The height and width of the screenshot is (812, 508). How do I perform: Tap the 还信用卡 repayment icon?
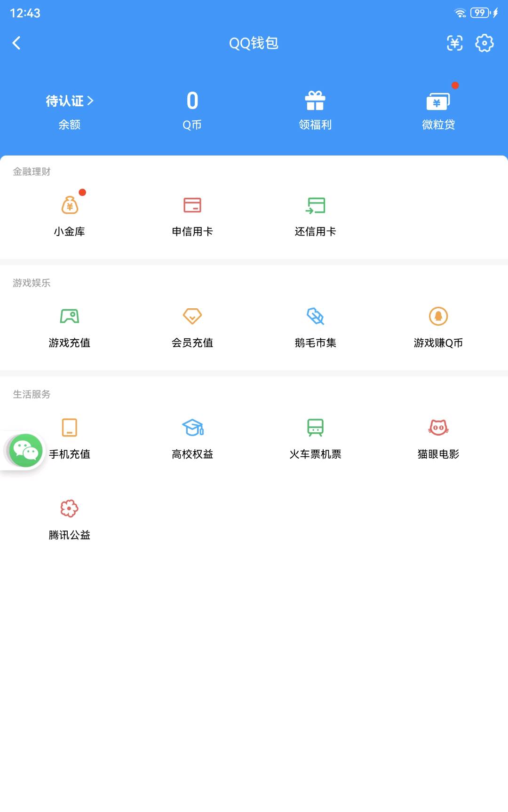[315, 205]
